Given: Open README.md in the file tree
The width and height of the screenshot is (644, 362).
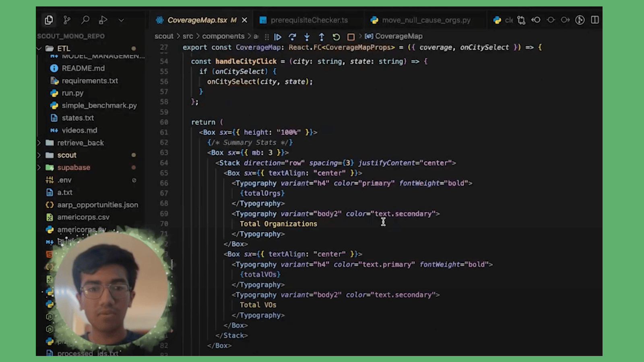Looking at the screenshot, I should point(83,68).
